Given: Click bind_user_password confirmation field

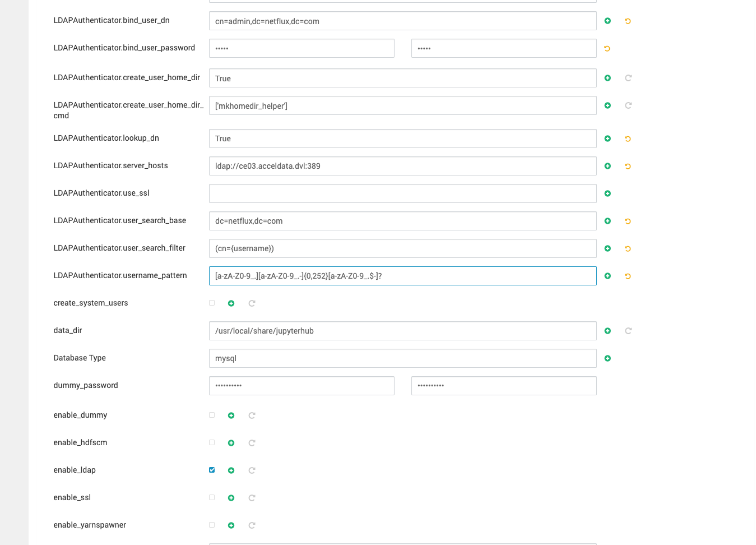Looking at the screenshot, I should pyautogui.click(x=504, y=48).
